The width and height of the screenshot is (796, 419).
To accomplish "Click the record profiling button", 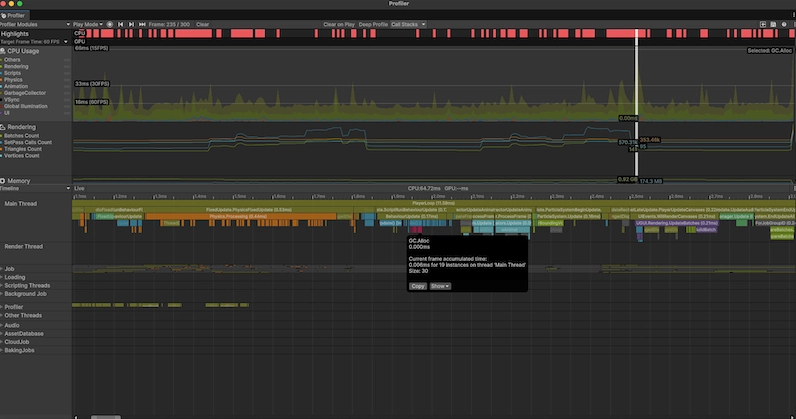I will coord(110,24).
